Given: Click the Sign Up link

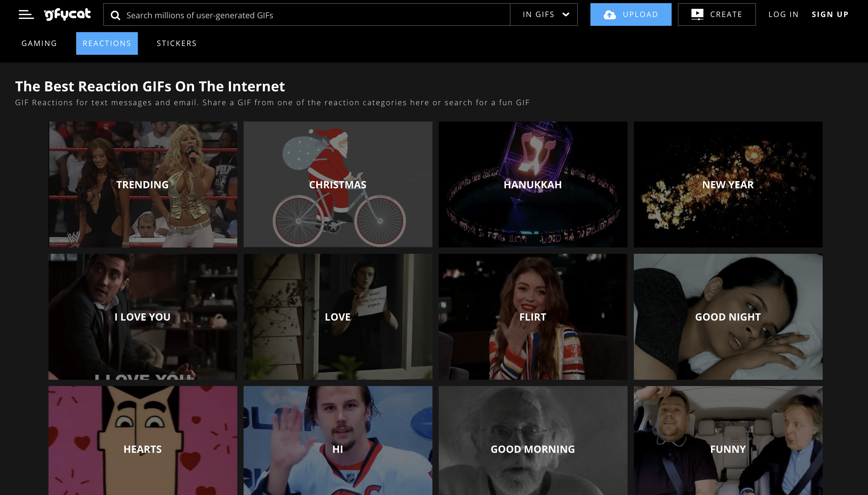Looking at the screenshot, I should click(x=830, y=14).
